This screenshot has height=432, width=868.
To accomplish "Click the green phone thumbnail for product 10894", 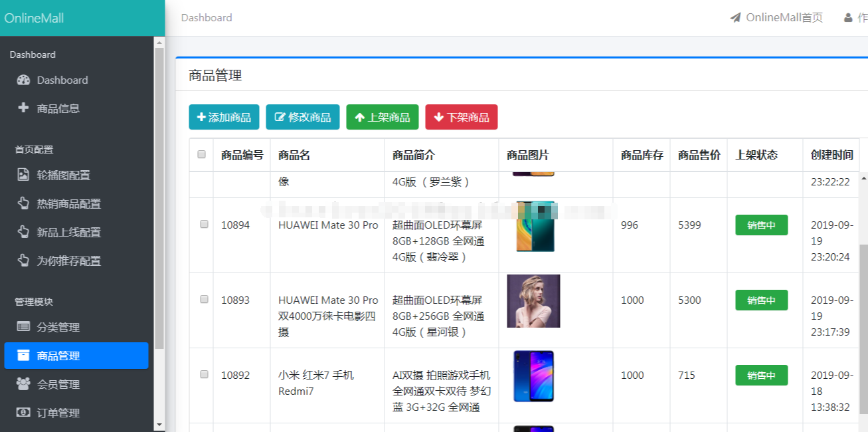I will pyautogui.click(x=535, y=226).
